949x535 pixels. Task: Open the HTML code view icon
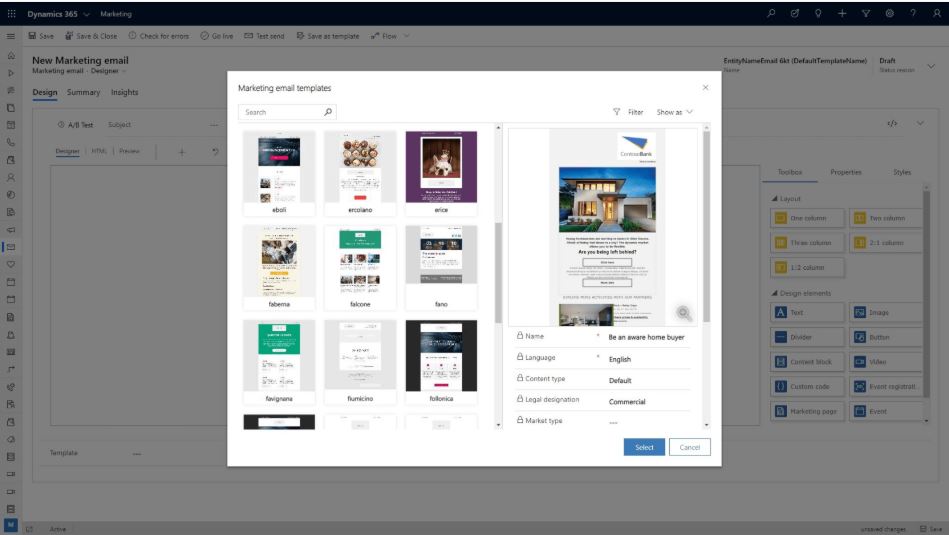892,123
